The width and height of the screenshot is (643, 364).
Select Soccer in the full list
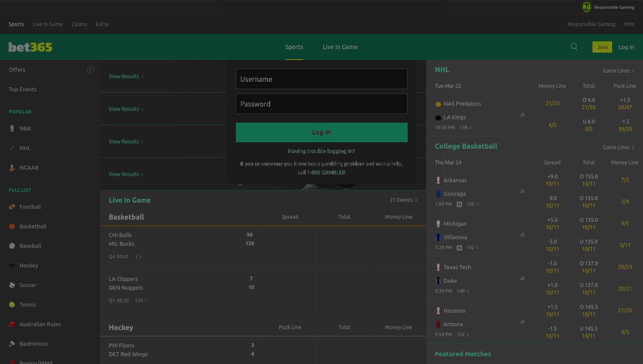(x=28, y=285)
